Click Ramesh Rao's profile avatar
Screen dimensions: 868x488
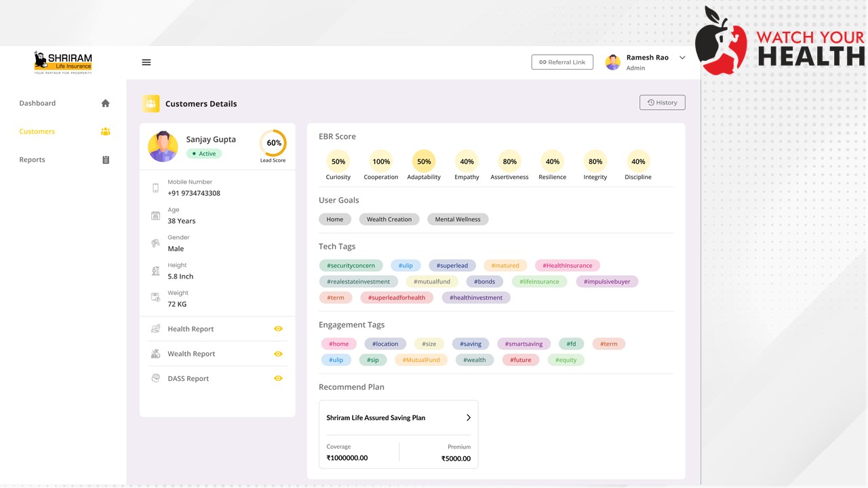click(x=612, y=62)
